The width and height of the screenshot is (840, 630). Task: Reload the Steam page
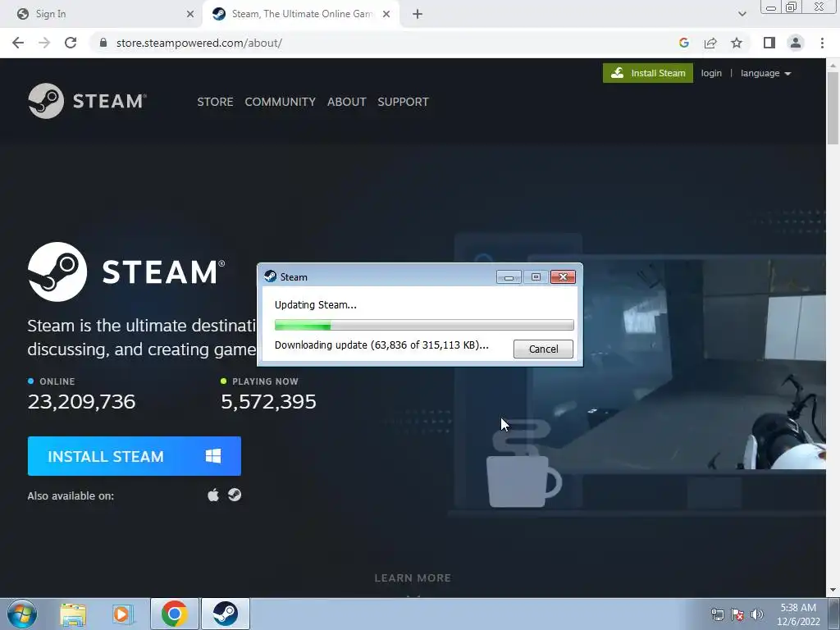[71, 43]
